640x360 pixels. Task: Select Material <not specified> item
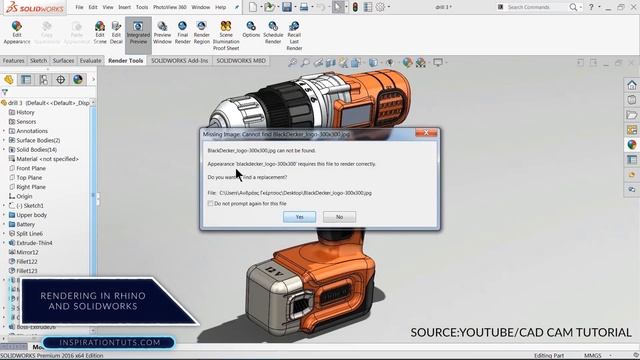(x=44, y=159)
